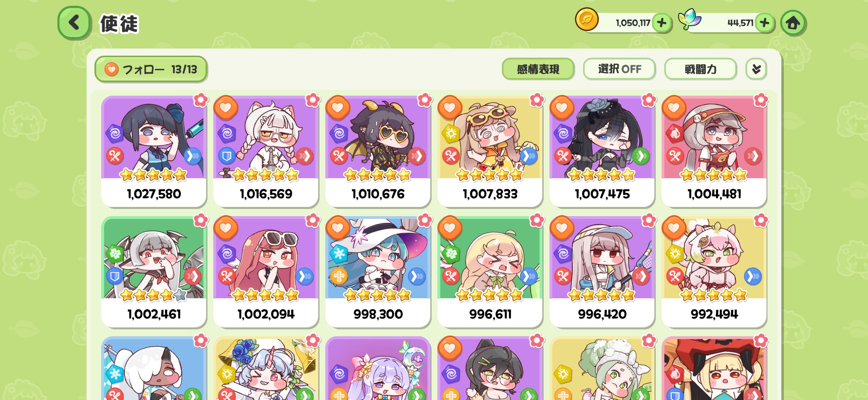Image resolution: width=868 pixels, height=400 pixels.
Task: Open the フォロー 13/13 follow filter
Action: coord(151,69)
